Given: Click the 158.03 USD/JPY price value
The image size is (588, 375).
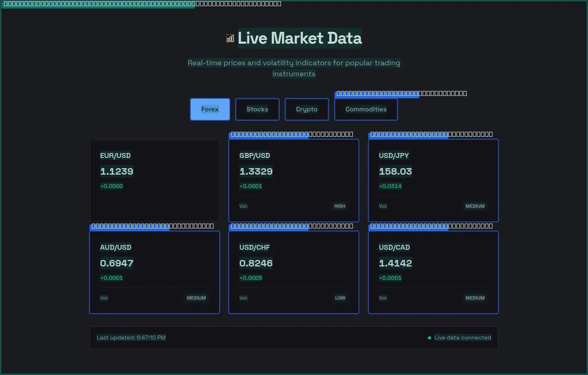Looking at the screenshot, I should pos(395,171).
